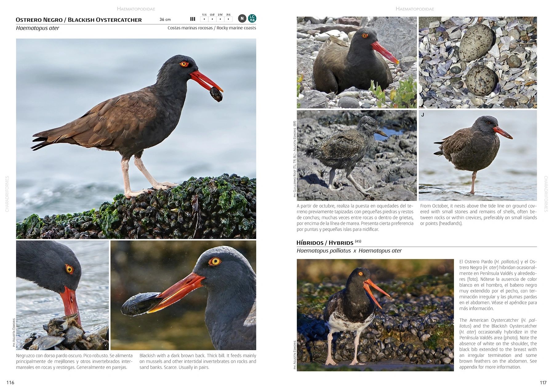This screenshot has width=554, height=392.
Task: Click the three vertical bars abundance icon
Action: pos(193,19)
